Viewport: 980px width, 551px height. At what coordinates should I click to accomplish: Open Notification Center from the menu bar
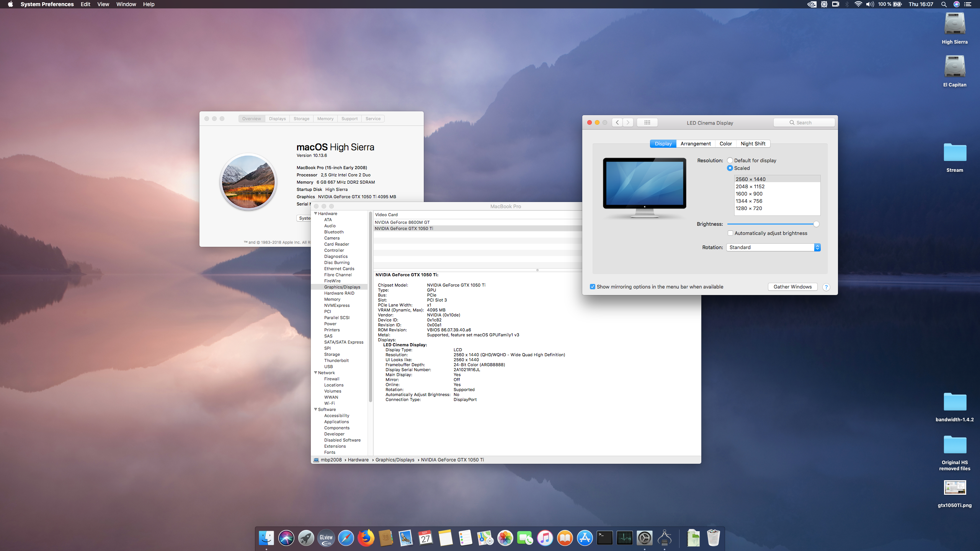pos(967,4)
